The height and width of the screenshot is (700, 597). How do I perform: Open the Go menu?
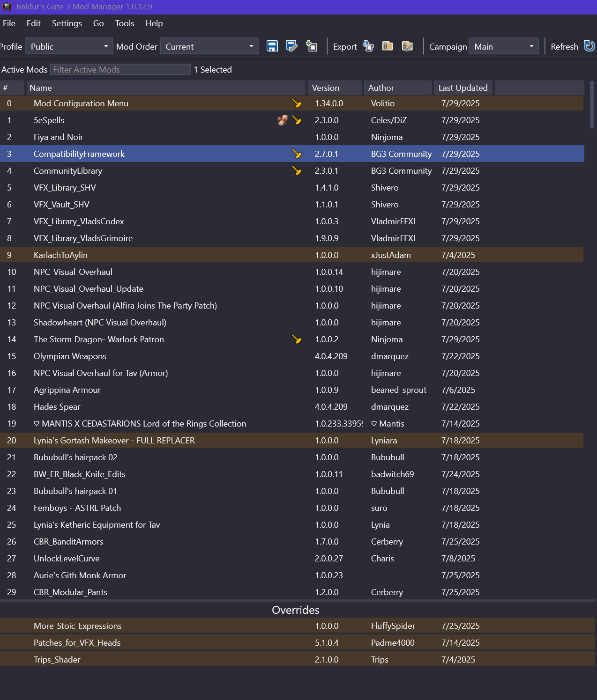point(98,23)
